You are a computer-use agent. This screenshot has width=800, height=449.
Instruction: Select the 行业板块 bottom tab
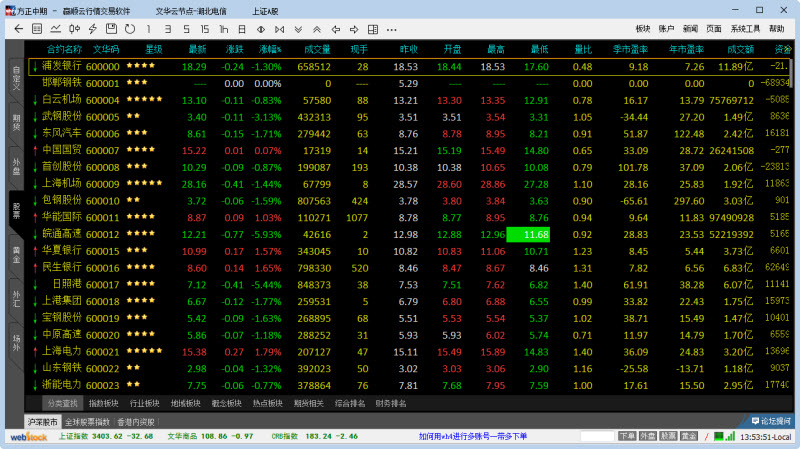click(144, 403)
